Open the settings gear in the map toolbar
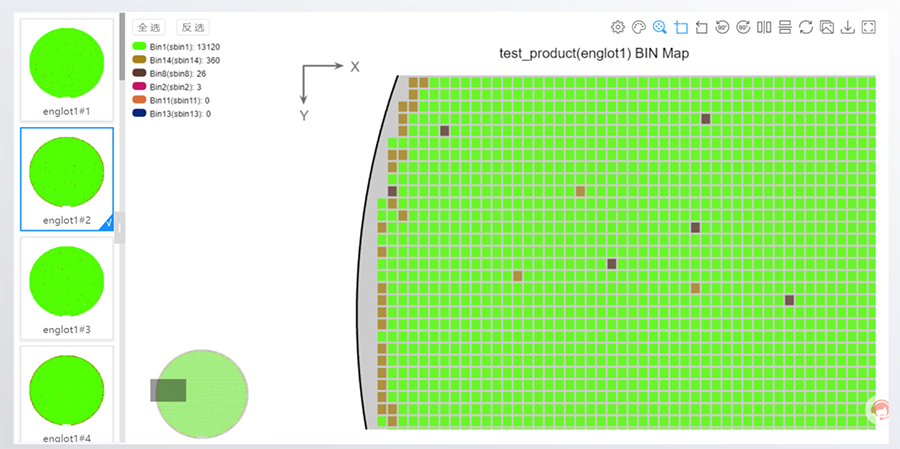Screen dimensions: 900x449 [618, 27]
